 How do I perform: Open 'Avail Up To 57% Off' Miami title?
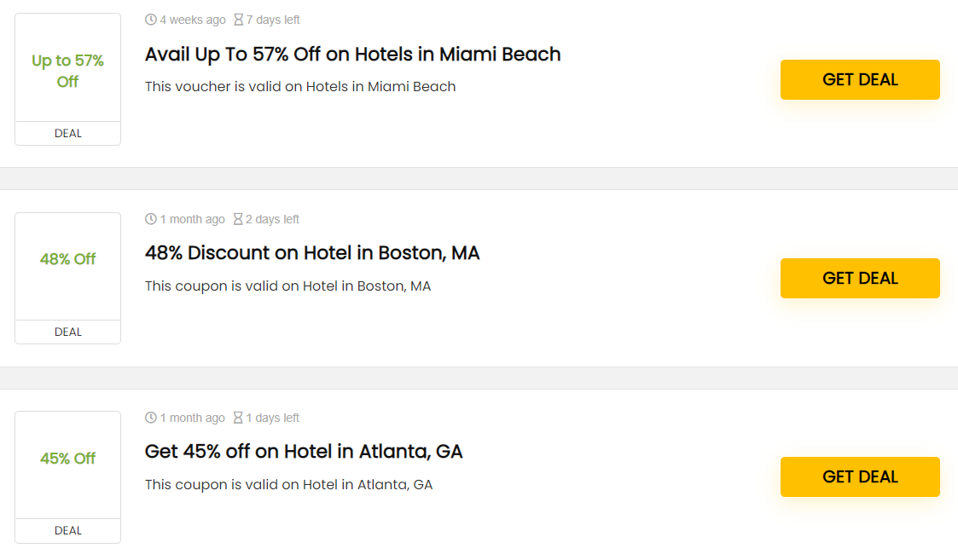click(x=352, y=55)
